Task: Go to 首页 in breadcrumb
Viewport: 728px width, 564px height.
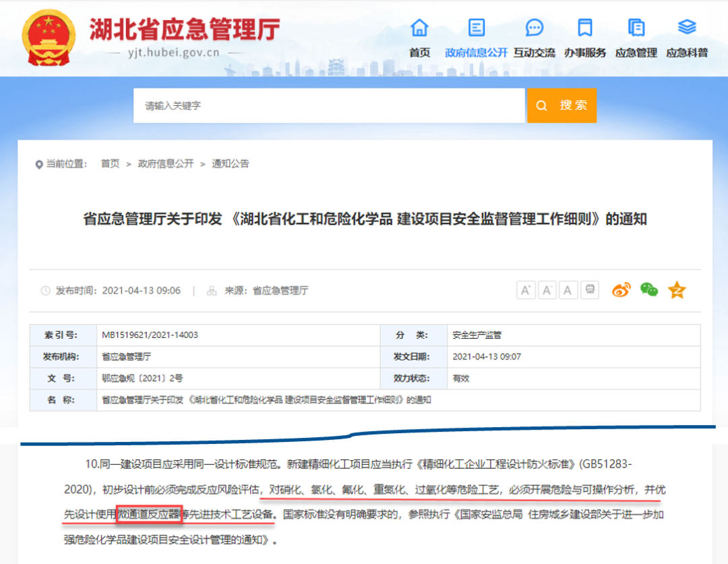Action: (x=110, y=163)
